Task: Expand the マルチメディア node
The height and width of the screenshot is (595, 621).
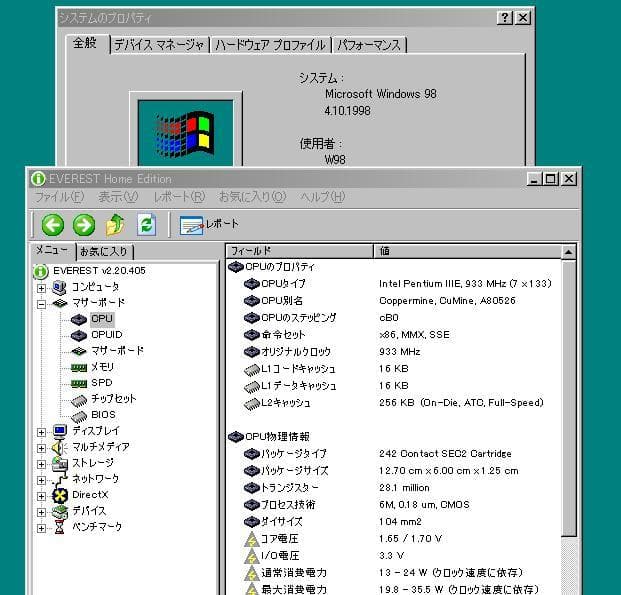Action: click(x=41, y=448)
